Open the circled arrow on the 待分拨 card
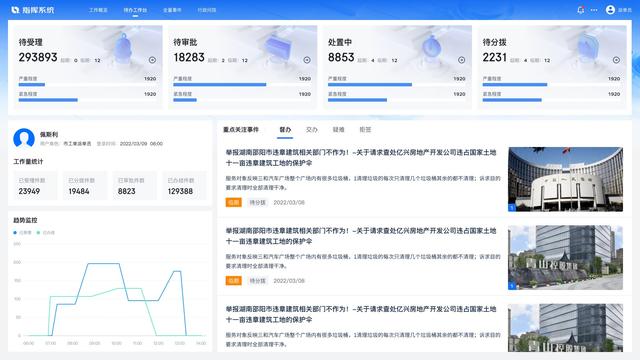 coord(616,60)
